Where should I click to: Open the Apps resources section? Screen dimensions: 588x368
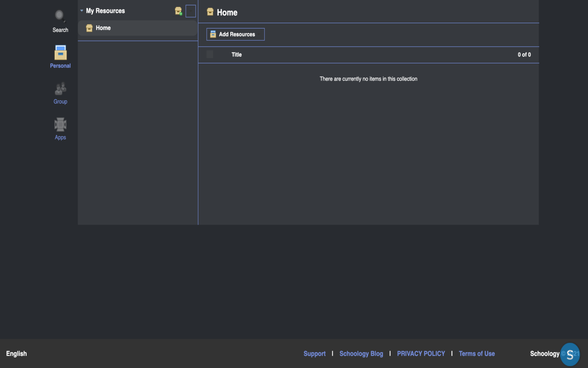[60, 129]
